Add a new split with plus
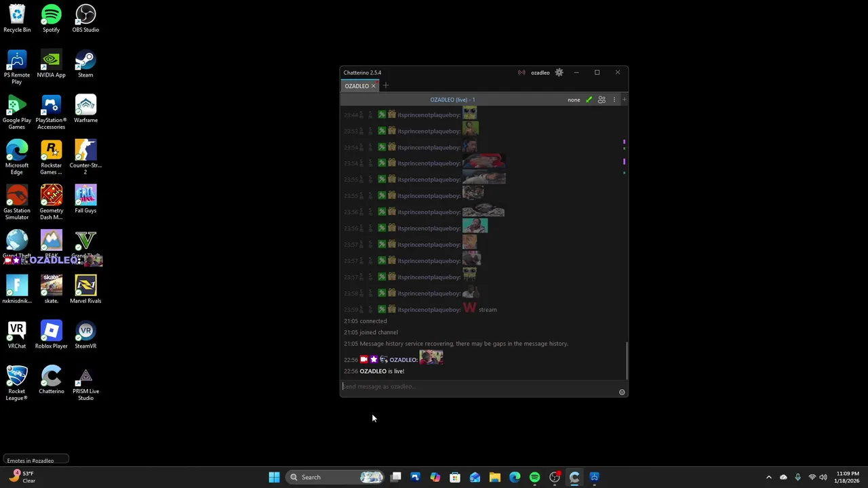The width and height of the screenshot is (868, 488). pyautogui.click(x=624, y=100)
